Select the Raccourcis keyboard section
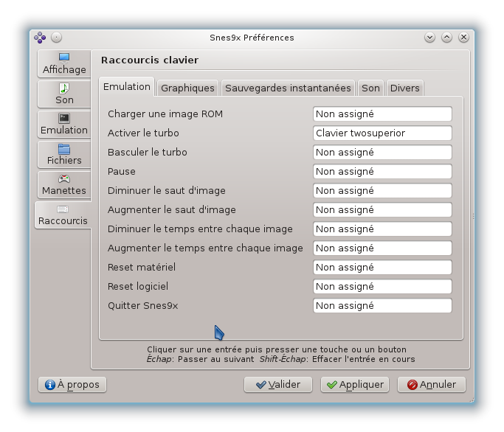Screen dimensions: 504x432 tap(63, 215)
